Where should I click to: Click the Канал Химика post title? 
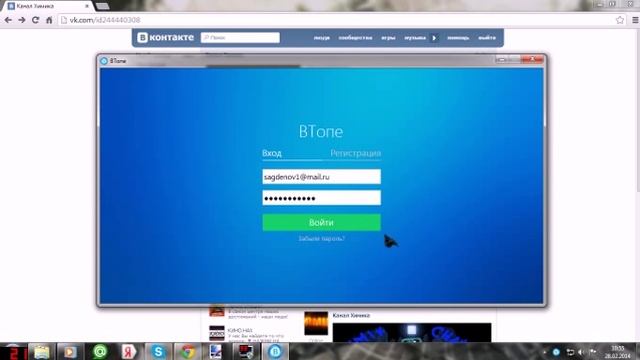pyautogui.click(x=351, y=316)
